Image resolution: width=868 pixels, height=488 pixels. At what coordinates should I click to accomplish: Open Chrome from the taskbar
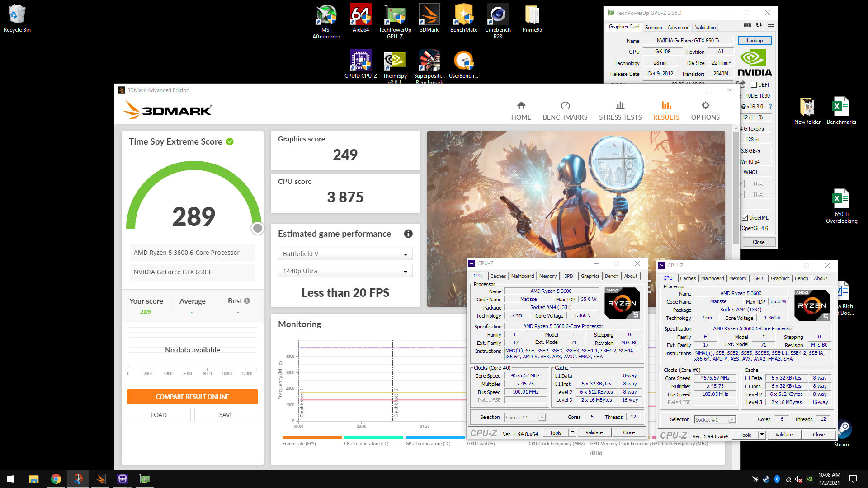[56, 479]
